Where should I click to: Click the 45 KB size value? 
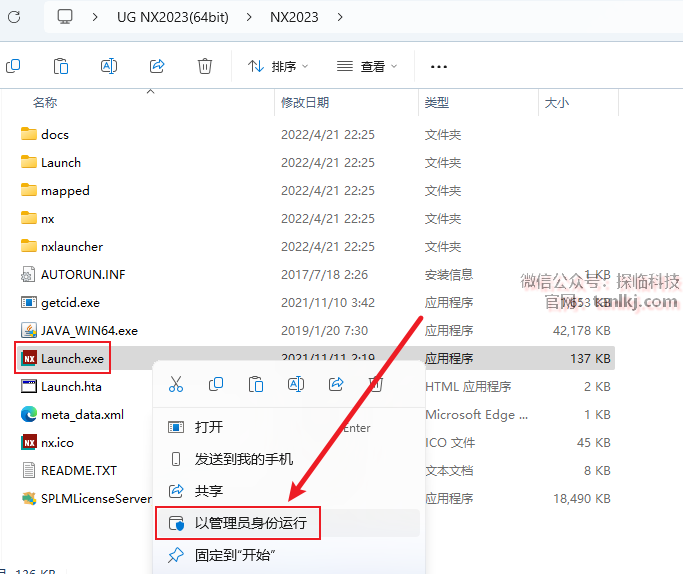594,442
